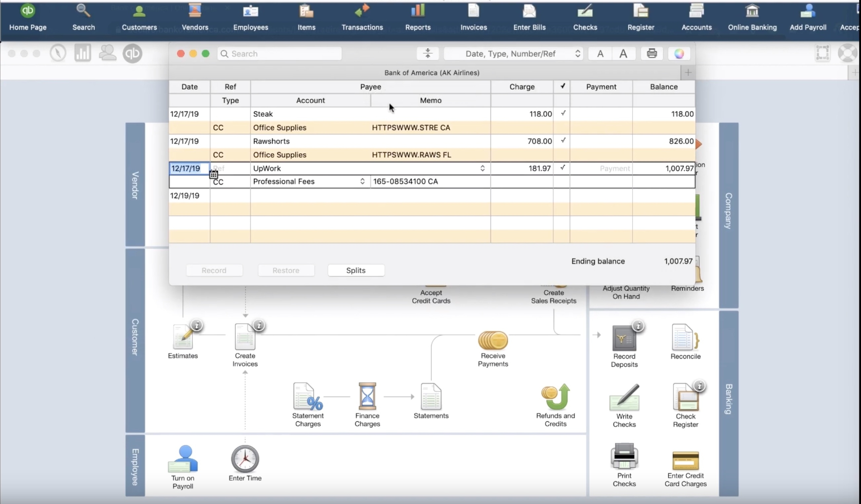The image size is (861, 504).
Task: Select the Banking section tab
Action: pyautogui.click(x=728, y=403)
